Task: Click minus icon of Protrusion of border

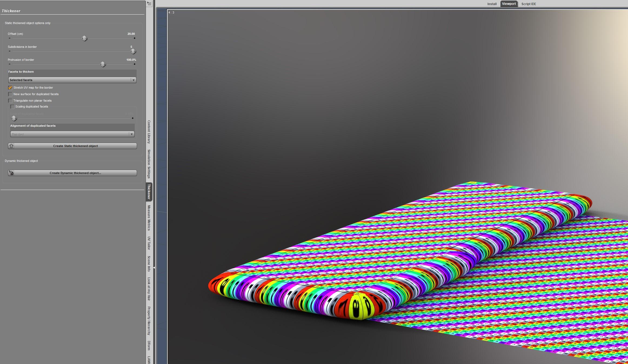Action: click(x=9, y=64)
